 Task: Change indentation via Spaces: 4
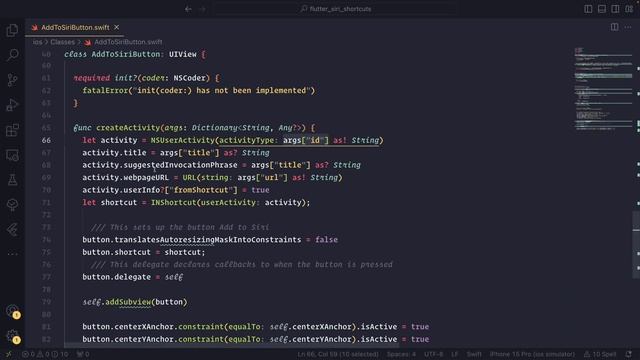point(401,354)
